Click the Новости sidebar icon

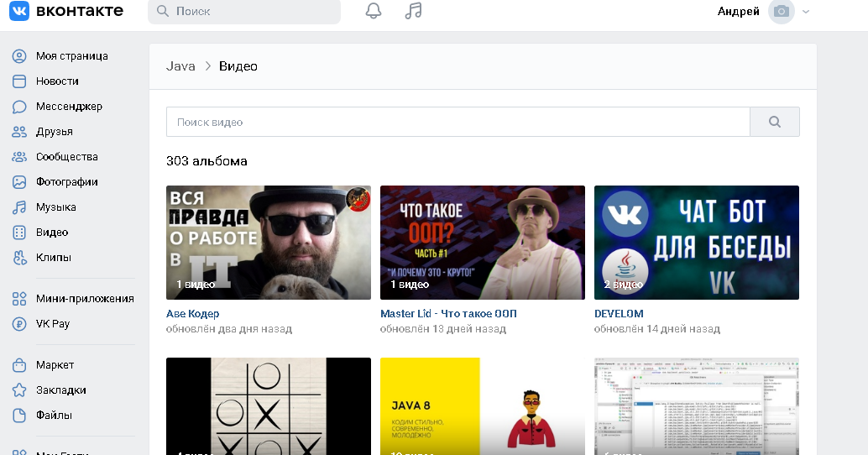19,81
